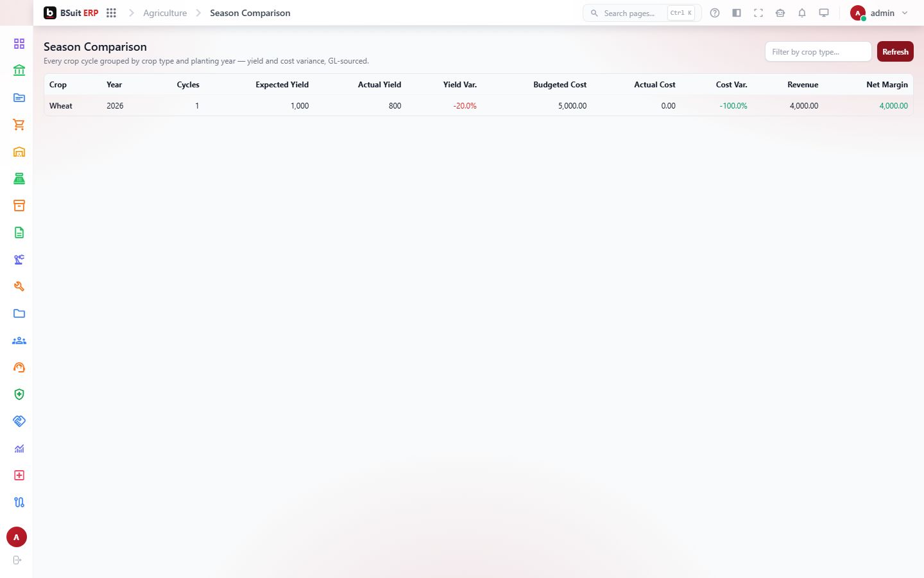Viewport: 924px width, 578px height.
Task: Click the red avatar in the sidebar
Action: coord(17,537)
